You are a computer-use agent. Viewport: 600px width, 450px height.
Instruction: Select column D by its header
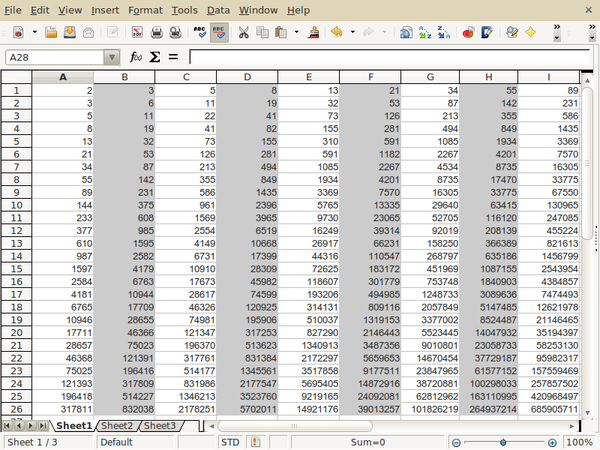tap(247, 77)
